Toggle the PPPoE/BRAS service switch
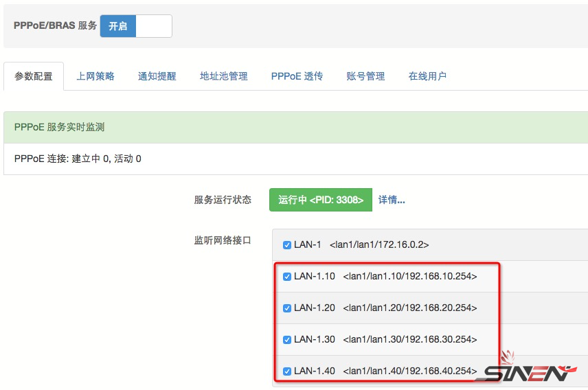588x390 pixels. (136, 26)
